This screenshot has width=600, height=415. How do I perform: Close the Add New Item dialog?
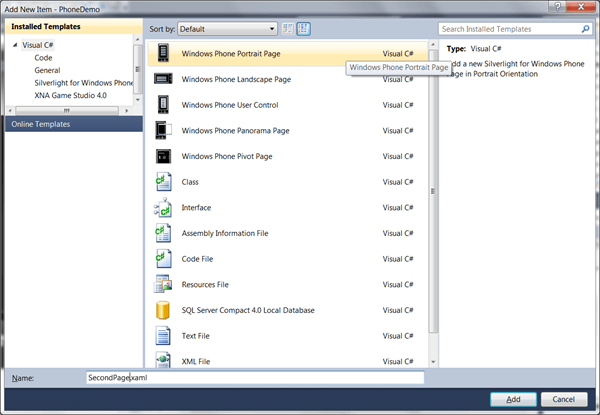tap(581, 6)
